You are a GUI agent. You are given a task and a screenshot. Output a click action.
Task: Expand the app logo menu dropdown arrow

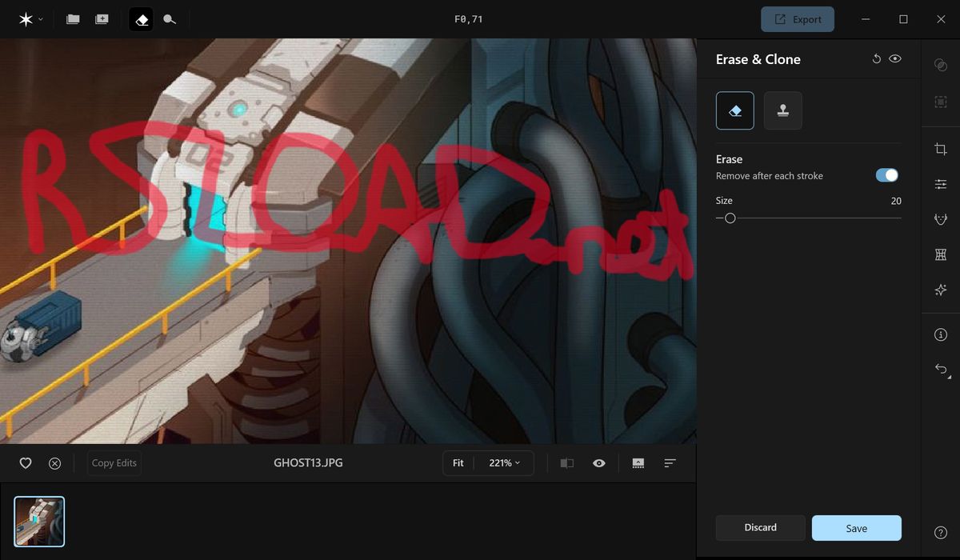click(x=41, y=19)
